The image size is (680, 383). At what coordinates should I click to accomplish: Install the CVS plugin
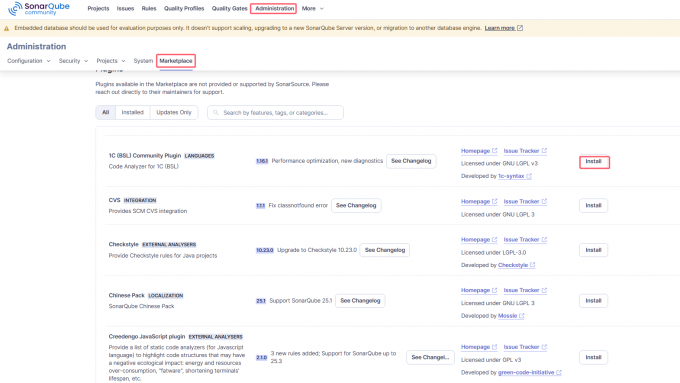pos(593,206)
